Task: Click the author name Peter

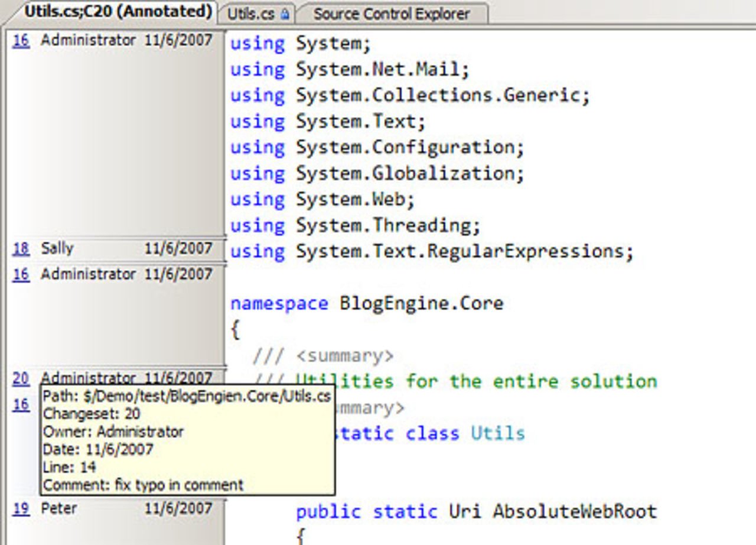Action: (x=58, y=509)
